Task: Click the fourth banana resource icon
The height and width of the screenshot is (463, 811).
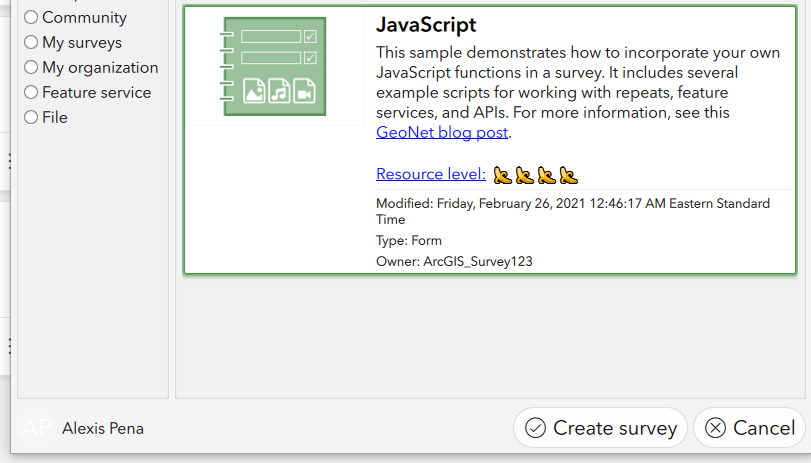Action: 568,175
